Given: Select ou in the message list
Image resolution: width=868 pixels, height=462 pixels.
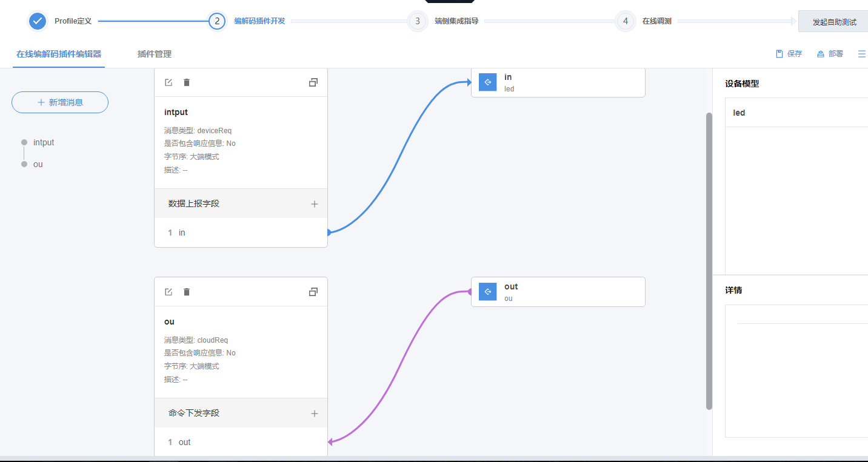Looking at the screenshot, I should pos(38,164).
